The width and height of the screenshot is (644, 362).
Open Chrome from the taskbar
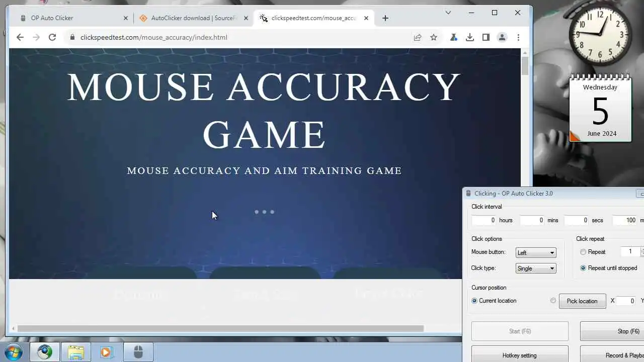45,352
